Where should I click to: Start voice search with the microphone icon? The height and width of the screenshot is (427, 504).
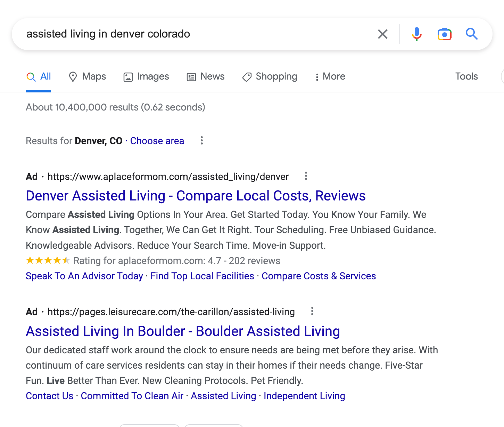pos(416,34)
